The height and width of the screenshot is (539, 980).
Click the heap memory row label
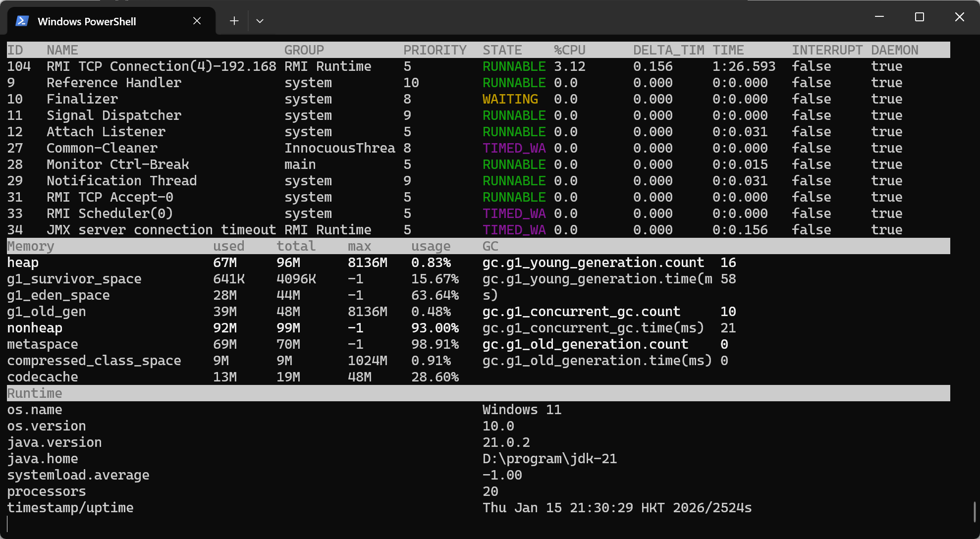(23, 263)
